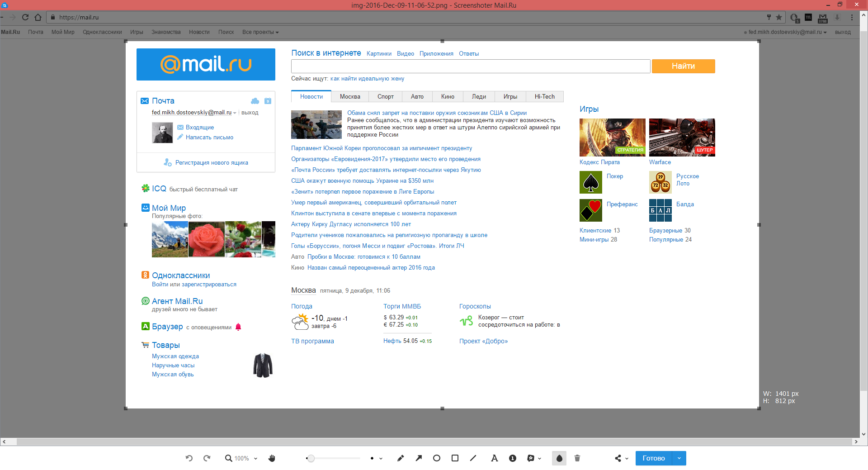The image size is (868, 470).
Task: Expand the email dropdown in Почта panel
Action: pyautogui.click(x=235, y=113)
